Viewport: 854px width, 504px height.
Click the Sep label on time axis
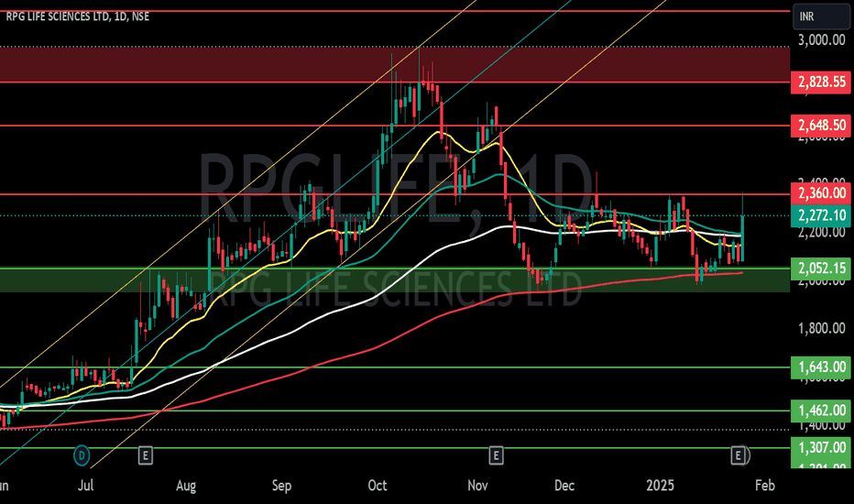tap(281, 485)
